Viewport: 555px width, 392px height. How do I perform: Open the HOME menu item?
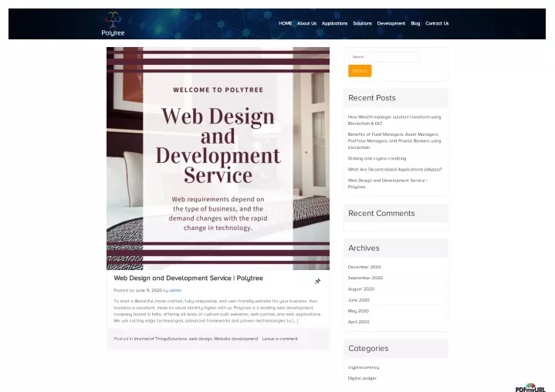point(285,23)
